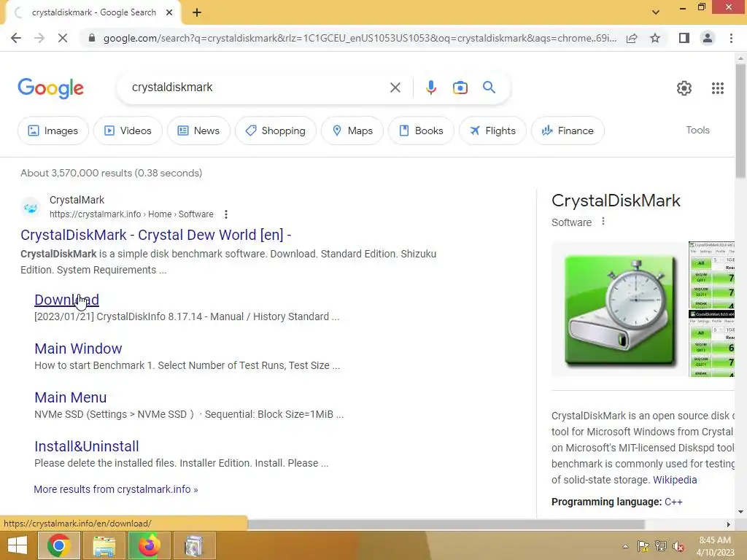Close the crystaldiskmark Google Search tab
Viewport: 747px width, 560px height.
[x=169, y=13]
